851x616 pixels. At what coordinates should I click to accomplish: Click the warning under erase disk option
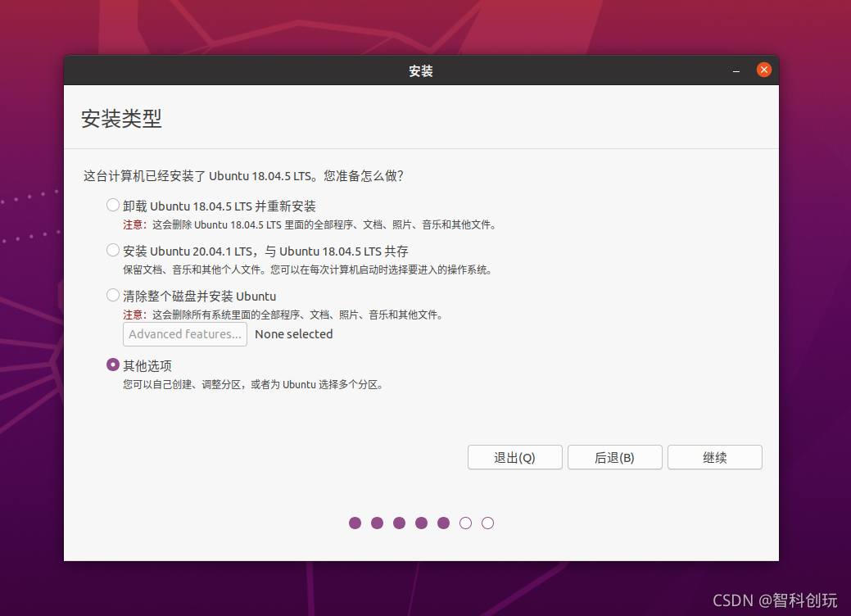[x=283, y=315]
